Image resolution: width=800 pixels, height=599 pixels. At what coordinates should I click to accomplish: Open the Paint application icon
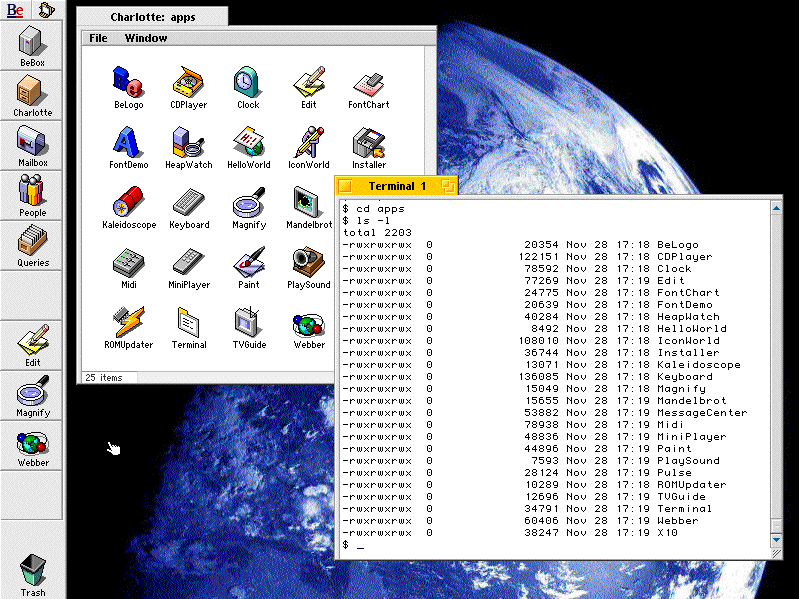[248, 263]
